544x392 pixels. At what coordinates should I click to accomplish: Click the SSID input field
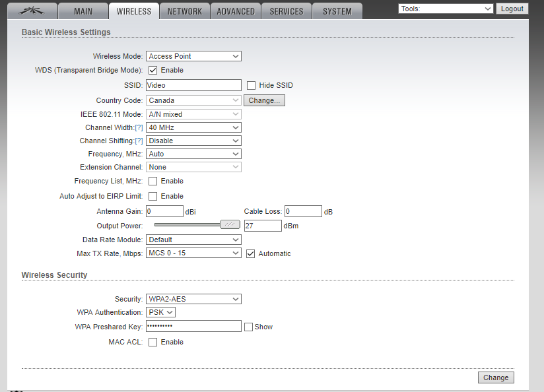193,85
